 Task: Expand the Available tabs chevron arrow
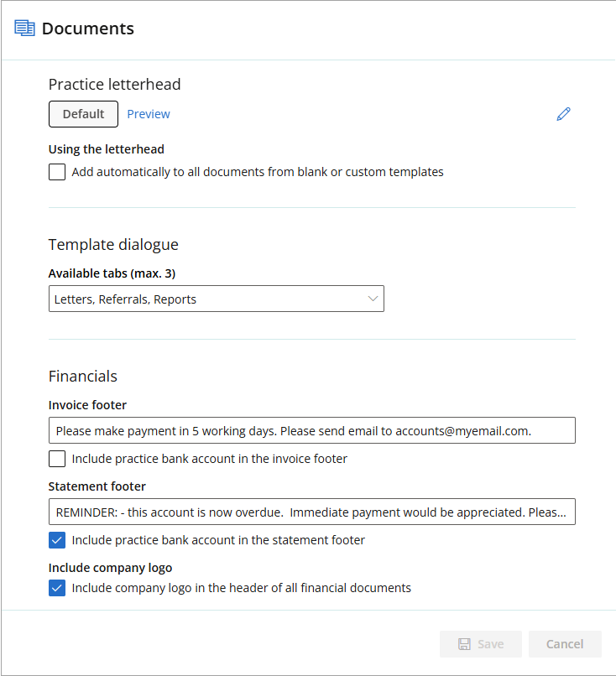pyautogui.click(x=373, y=299)
